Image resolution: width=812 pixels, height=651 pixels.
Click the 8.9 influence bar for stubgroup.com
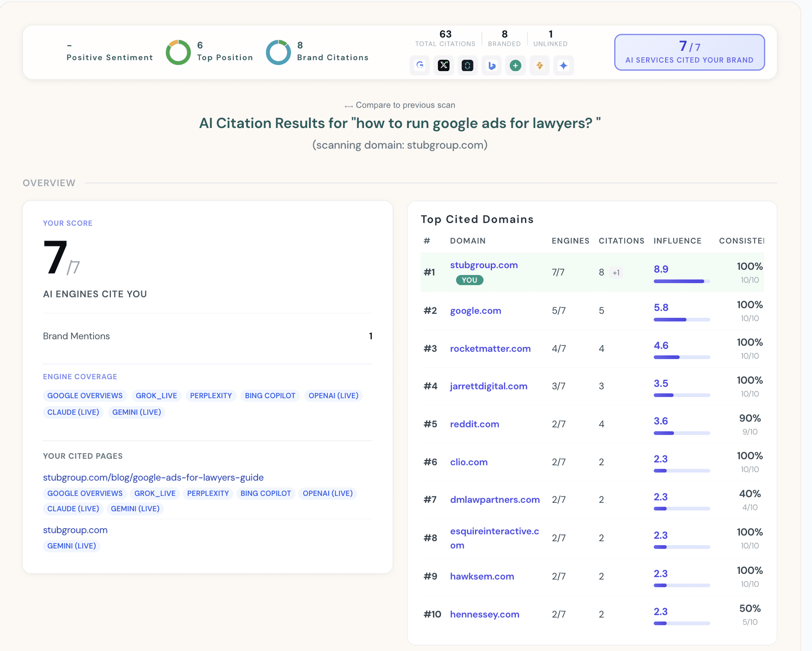[682, 281]
